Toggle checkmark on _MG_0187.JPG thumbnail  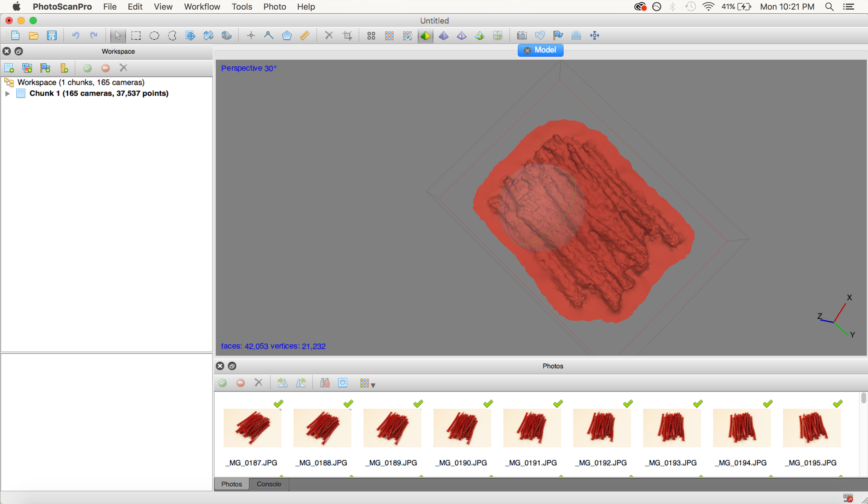coord(278,403)
